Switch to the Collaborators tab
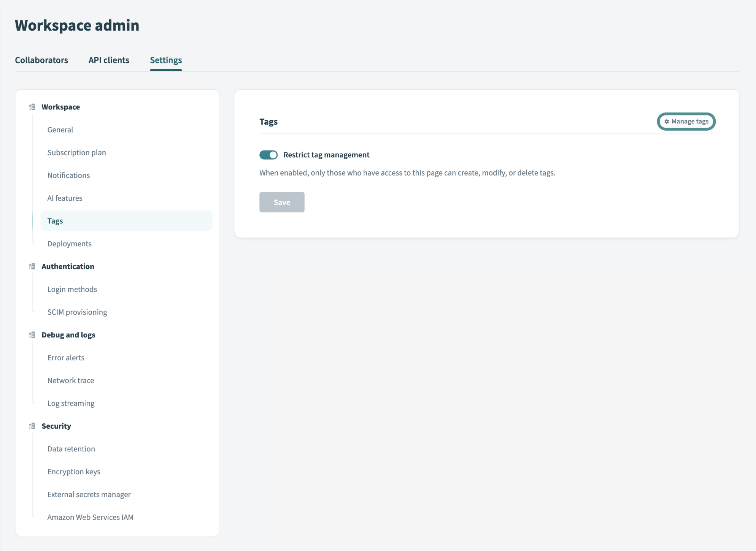The image size is (756, 551). (42, 60)
